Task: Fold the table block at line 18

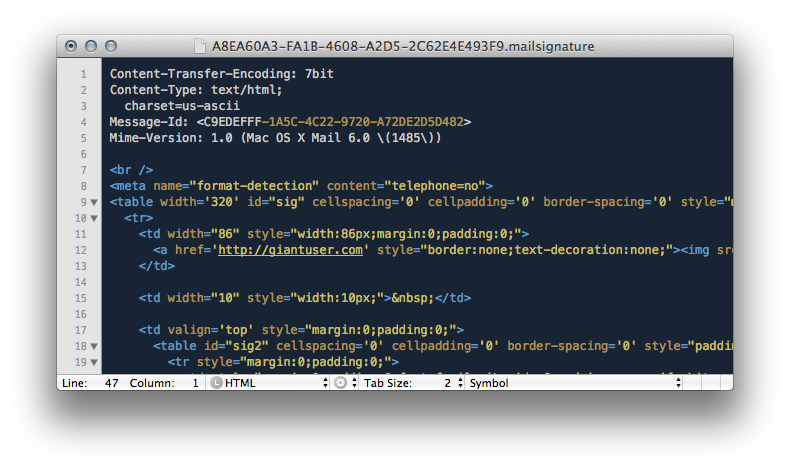Action: click(x=94, y=346)
